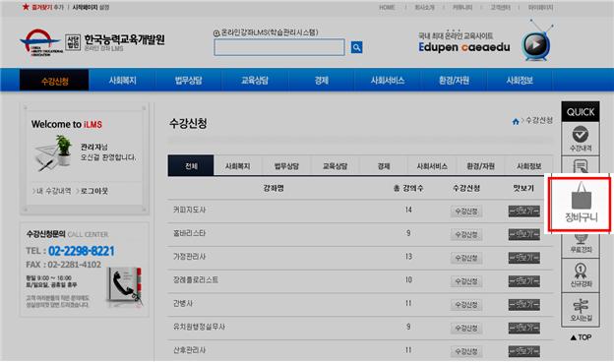Click the 고객센터 top link
This screenshot has height=364, width=614.
coord(500,8)
